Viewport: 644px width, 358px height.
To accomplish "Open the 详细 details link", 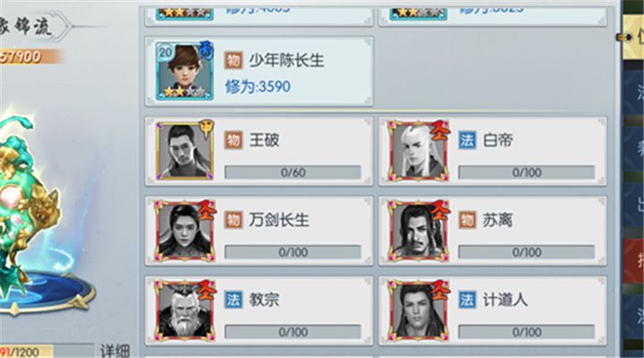I will point(114,351).
